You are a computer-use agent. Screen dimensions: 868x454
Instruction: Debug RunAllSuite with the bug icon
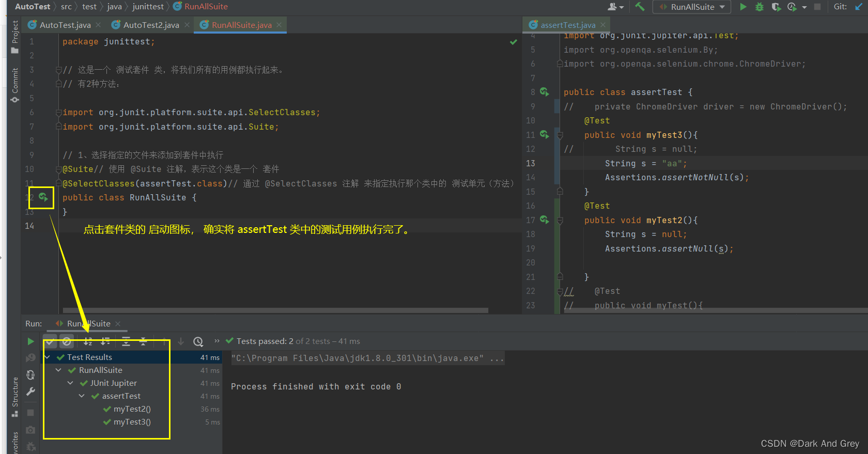point(759,7)
